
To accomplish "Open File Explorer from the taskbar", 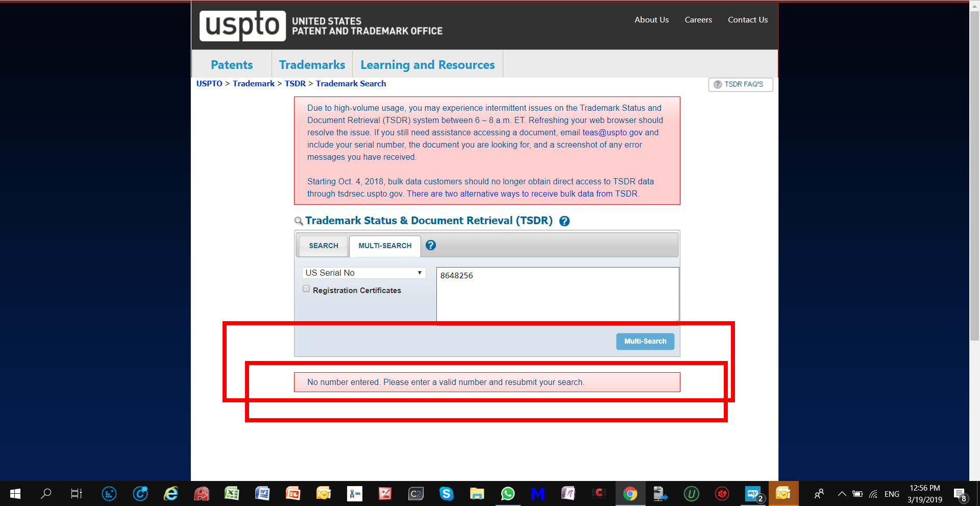I will coord(477,494).
